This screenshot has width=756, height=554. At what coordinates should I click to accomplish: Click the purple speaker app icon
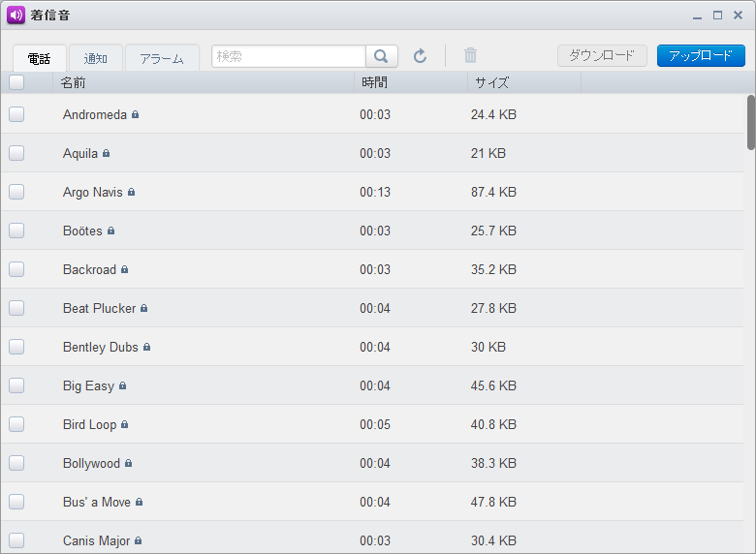[16, 15]
